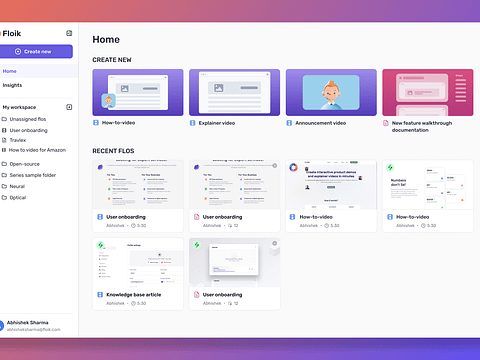Start an Announcement video
The height and width of the screenshot is (360, 480).
pyautogui.click(x=331, y=93)
